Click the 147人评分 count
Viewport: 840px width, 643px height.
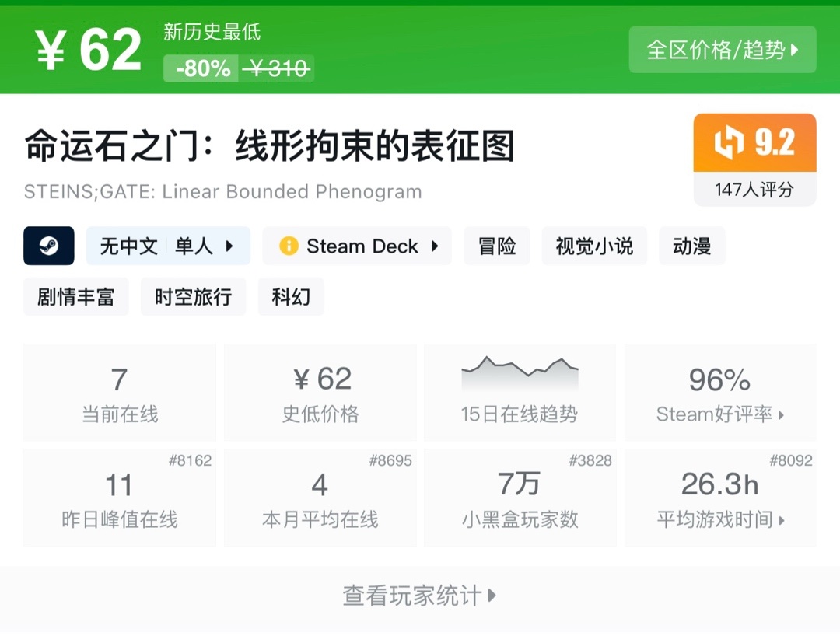[754, 189]
